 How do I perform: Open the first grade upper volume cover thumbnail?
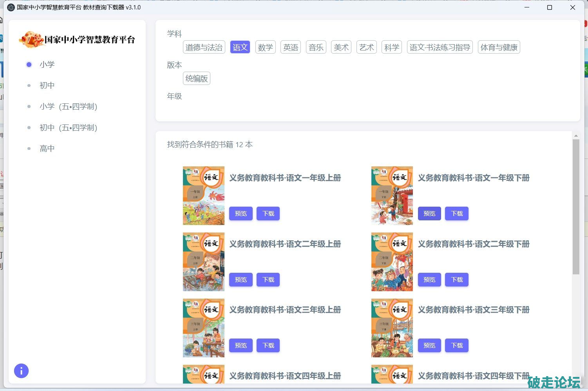click(x=203, y=196)
